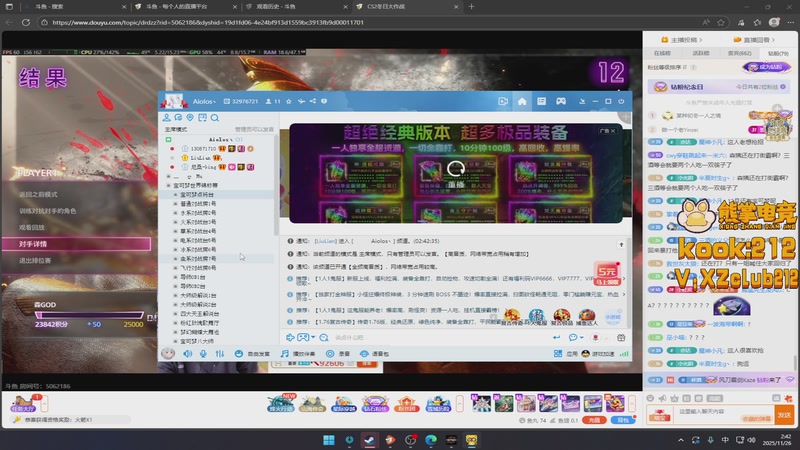Open the chat bubble dropdown arrow
The image size is (800, 450).
click(581, 338)
